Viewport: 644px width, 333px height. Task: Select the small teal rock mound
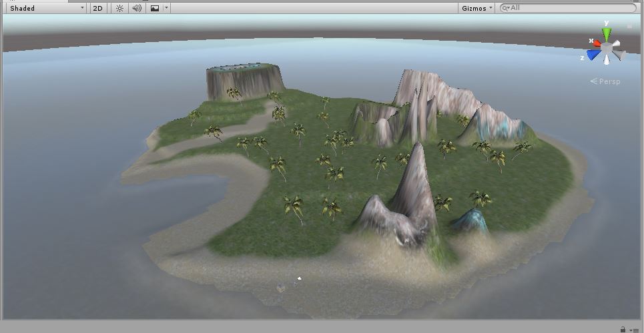470,221
